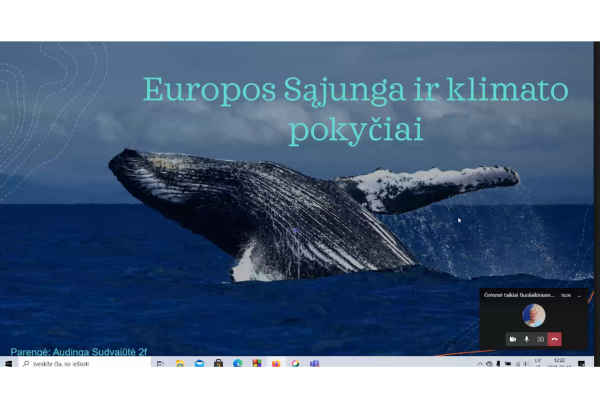Click author line Parengė: Audinga Sudvajūtė 2f
This screenshot has width=600, height=400.
pyautogui.click(x=79, y=352)
